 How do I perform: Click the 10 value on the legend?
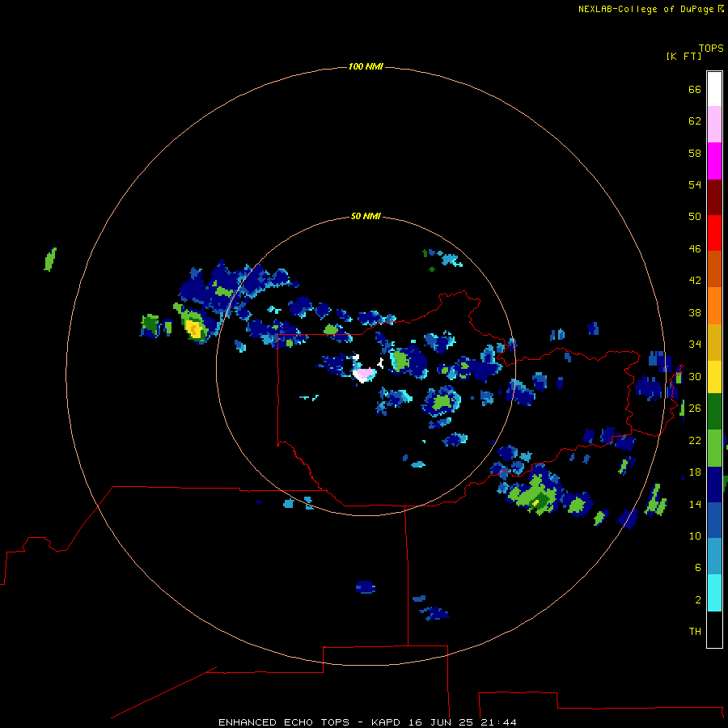click(x=695, y=536)
